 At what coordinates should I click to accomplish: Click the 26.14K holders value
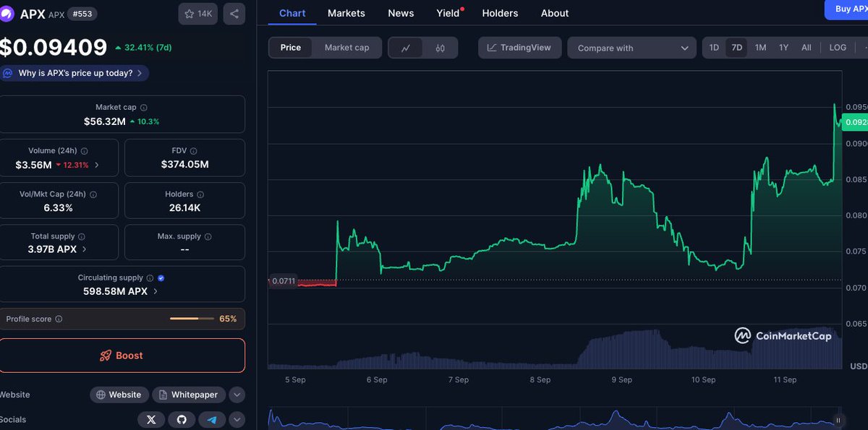pyautogui.click(x=184, y=207)
